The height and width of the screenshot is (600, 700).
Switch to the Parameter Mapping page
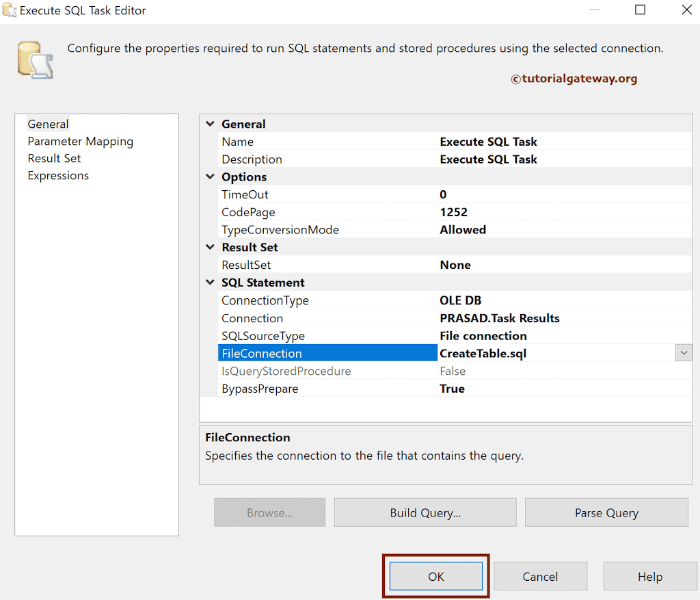click(80, 141)
